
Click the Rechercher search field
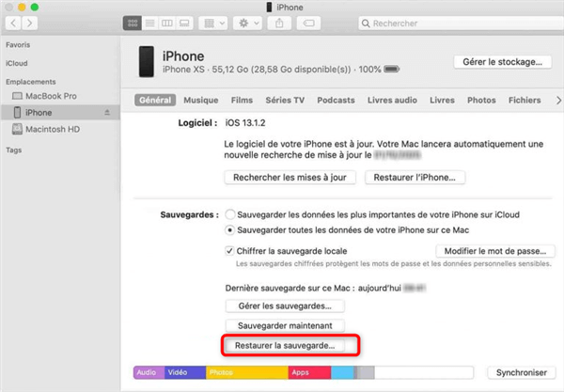point(462,24)
